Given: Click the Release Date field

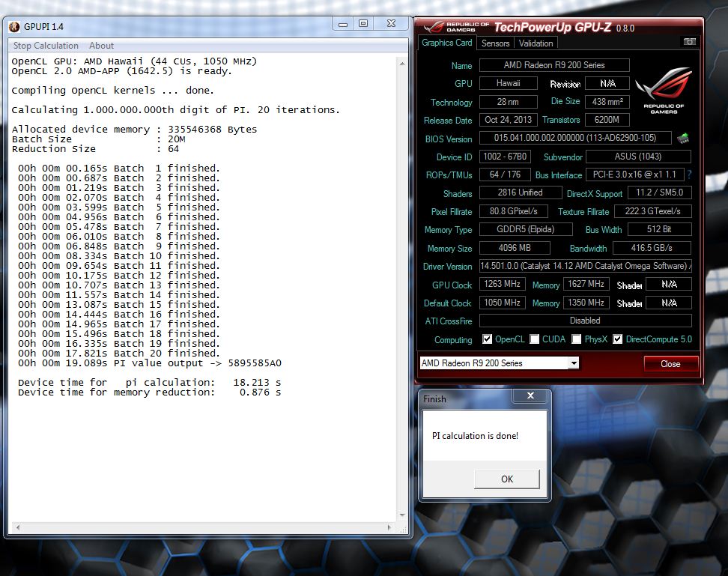Looking at the screenshot, I should (509, 120).
